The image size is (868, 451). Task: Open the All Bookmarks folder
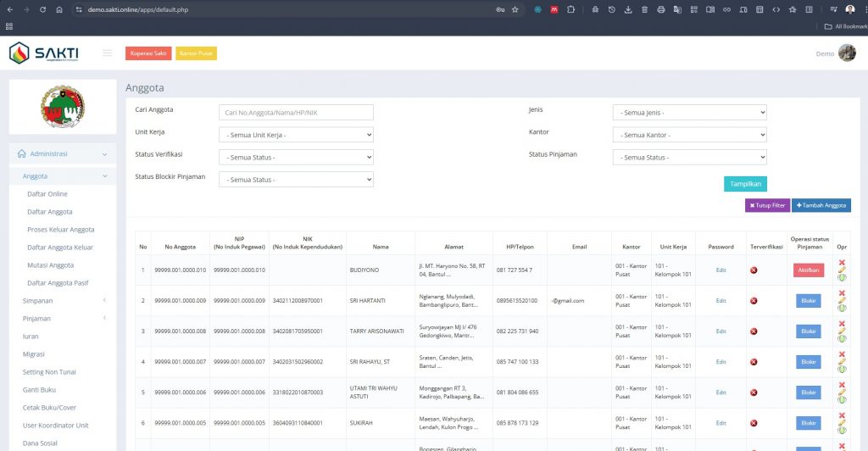[x=846, y=26]
